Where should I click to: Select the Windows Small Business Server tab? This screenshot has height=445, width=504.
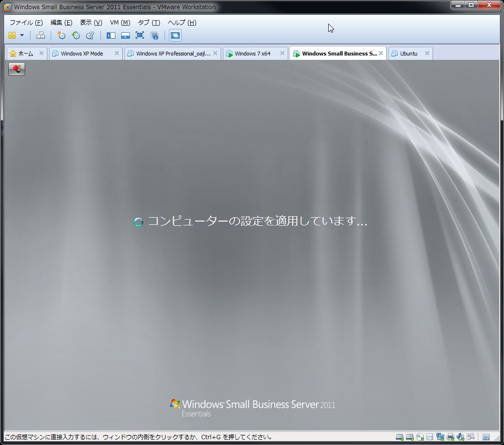click(339, 54)
